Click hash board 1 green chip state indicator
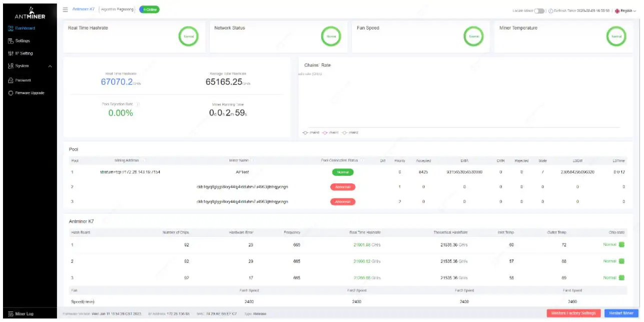Viewport: 644px width, 322px height. coord(623,244)
